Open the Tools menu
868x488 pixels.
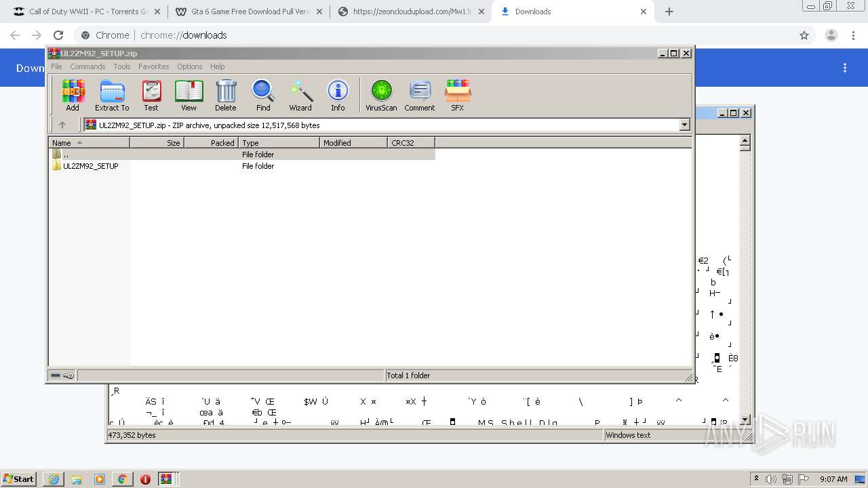tap(122, 66)
